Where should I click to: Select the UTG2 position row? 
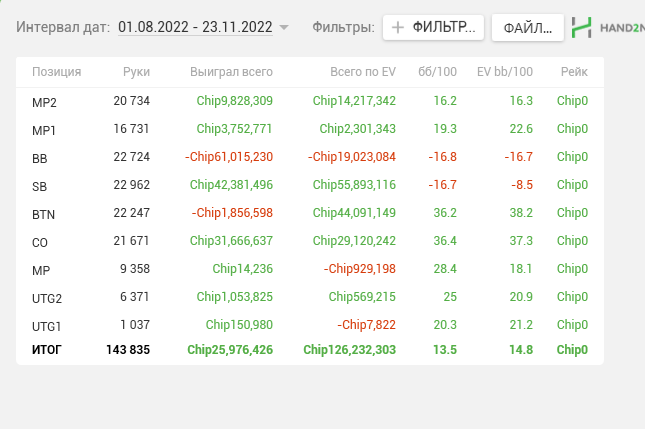310,297
